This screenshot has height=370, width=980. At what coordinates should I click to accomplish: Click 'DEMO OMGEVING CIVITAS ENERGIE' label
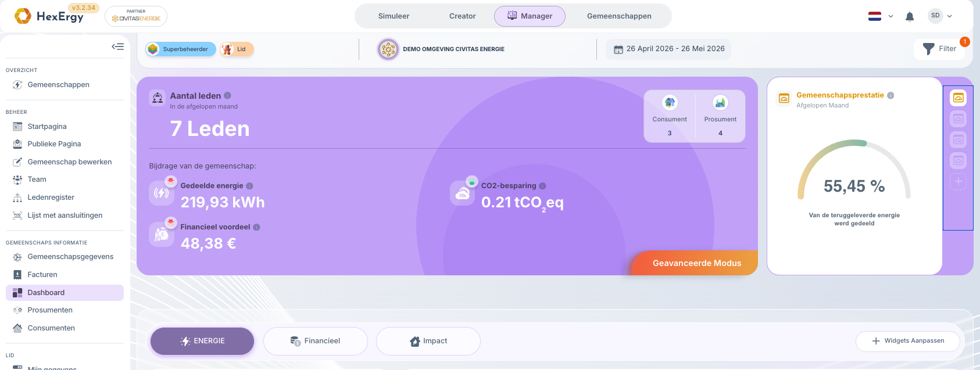click(453, 49)
